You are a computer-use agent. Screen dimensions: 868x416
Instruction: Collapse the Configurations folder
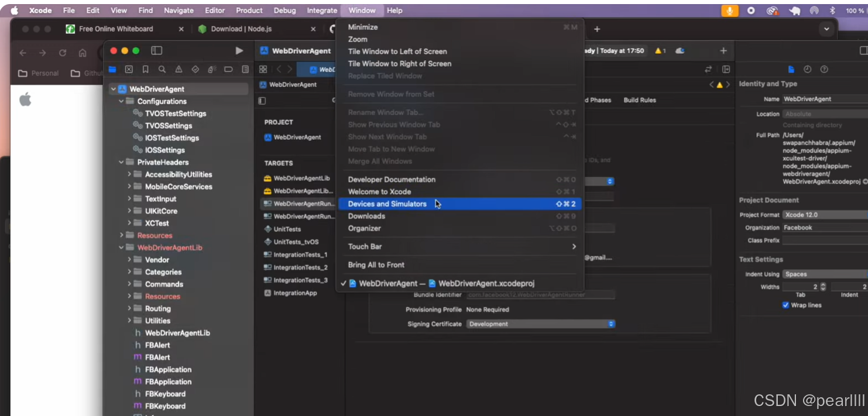[121, 101]
